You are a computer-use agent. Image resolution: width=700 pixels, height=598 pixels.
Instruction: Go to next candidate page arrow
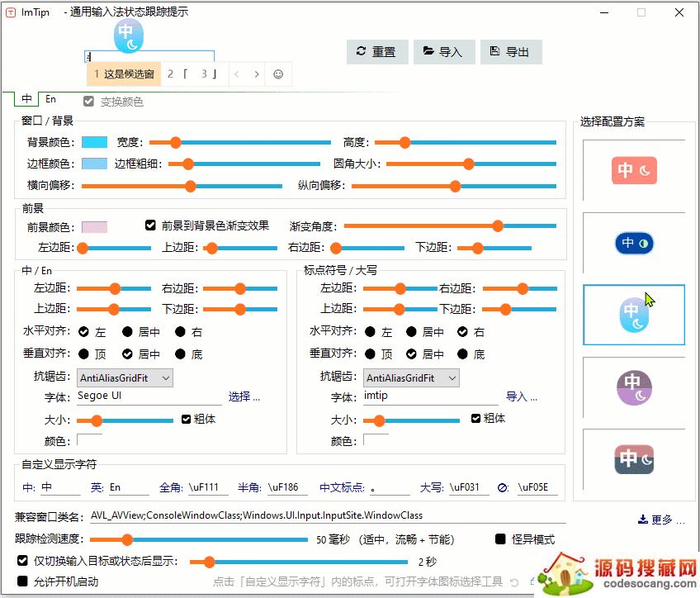click(257, 74)
